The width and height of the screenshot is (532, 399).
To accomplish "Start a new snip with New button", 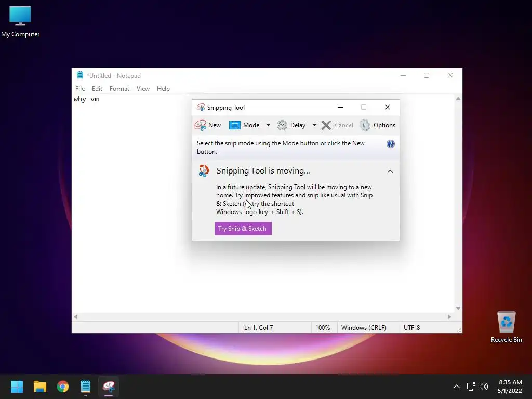I will [x=208, y=125].
